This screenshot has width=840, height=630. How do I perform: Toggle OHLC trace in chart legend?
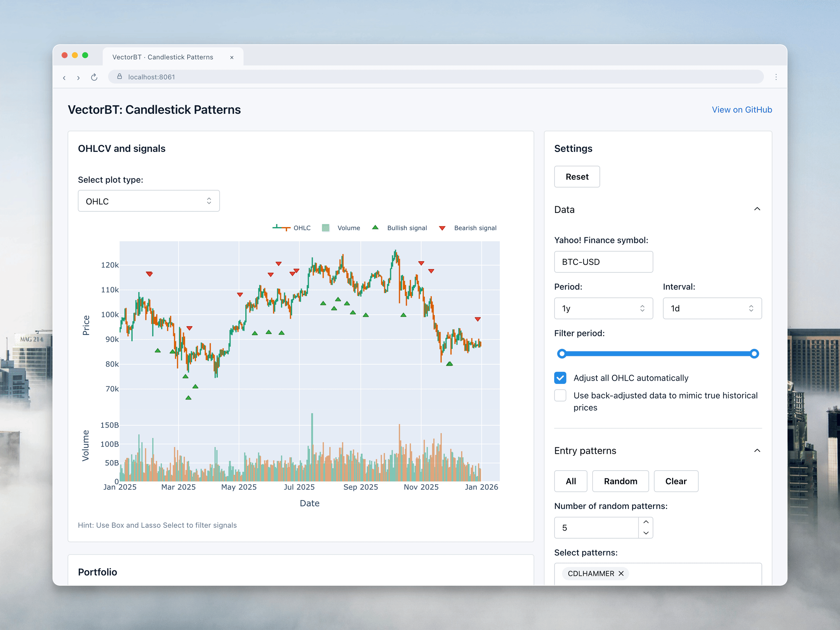click(x=292, y=228)
